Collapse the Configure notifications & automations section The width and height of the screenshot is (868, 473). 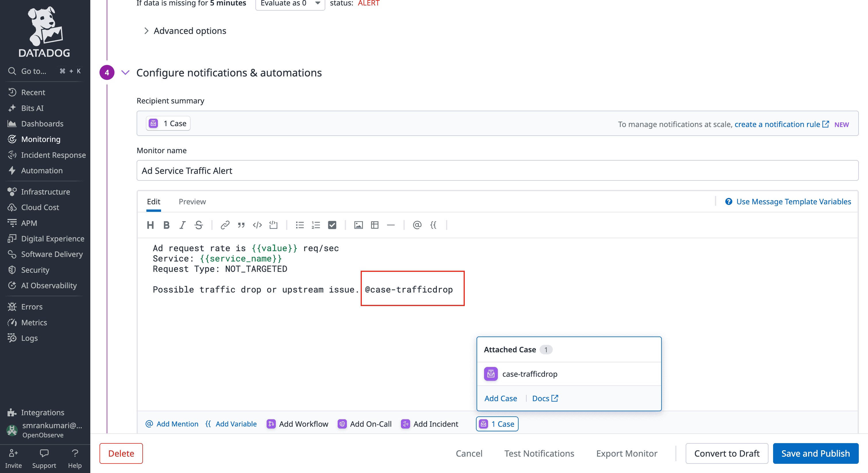125,72
